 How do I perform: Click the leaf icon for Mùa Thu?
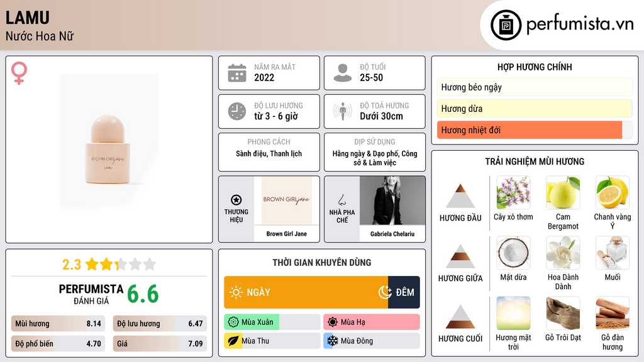coord(233,341)
